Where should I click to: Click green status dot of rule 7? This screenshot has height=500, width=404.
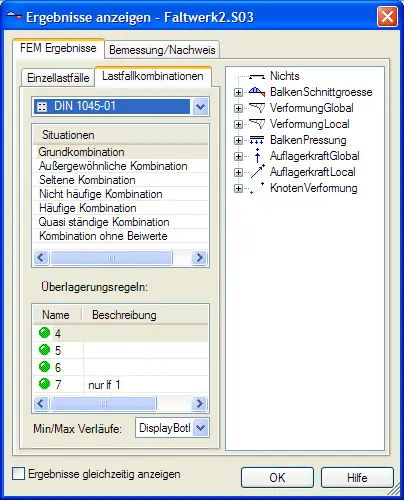pos(45,384)
